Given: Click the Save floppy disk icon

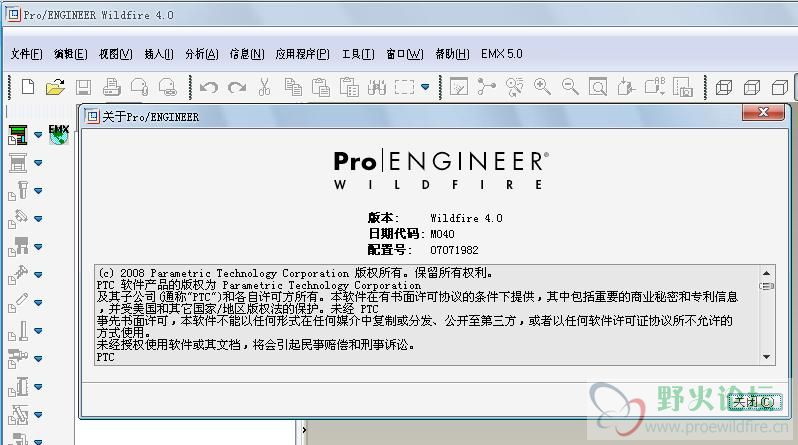Looking at the screenshot, I should pyautogui.click(x=83, y=88).
